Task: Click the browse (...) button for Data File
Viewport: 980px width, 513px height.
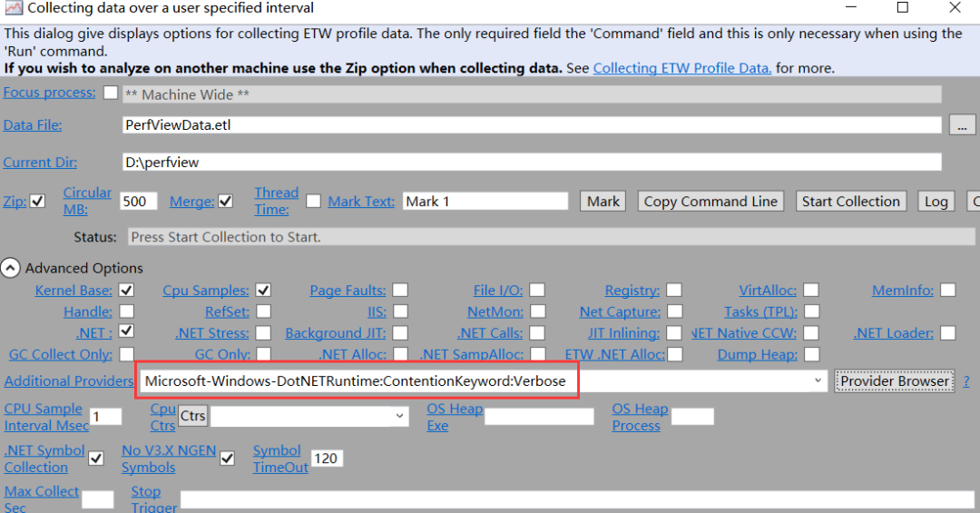Action: pos(962,125)
